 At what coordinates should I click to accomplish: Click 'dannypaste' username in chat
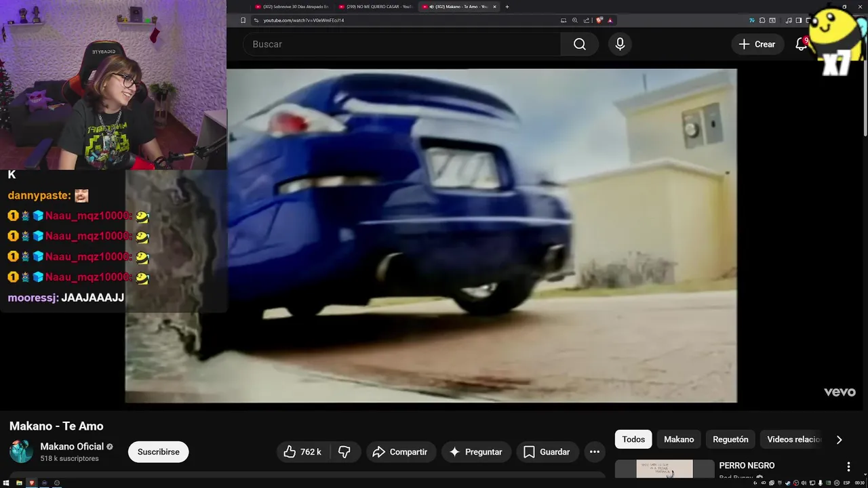(39, 195)
